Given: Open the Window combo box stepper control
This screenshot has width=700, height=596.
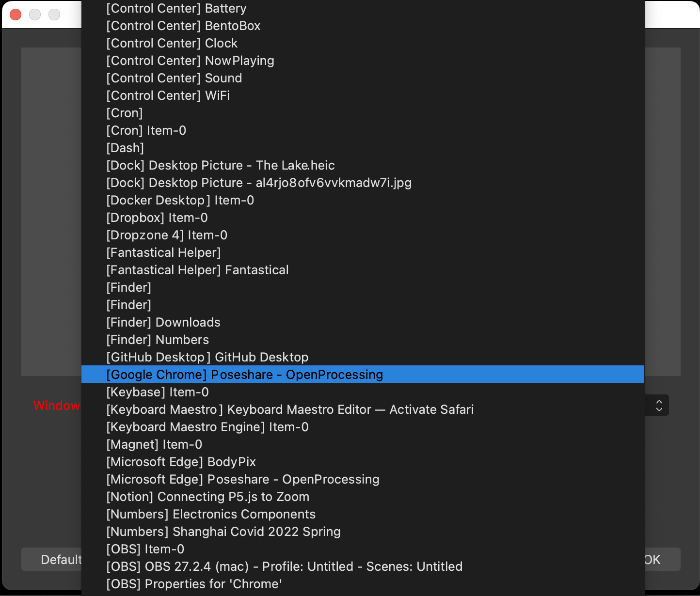Looking at the screenshot, I should click(x=659, y=405).
